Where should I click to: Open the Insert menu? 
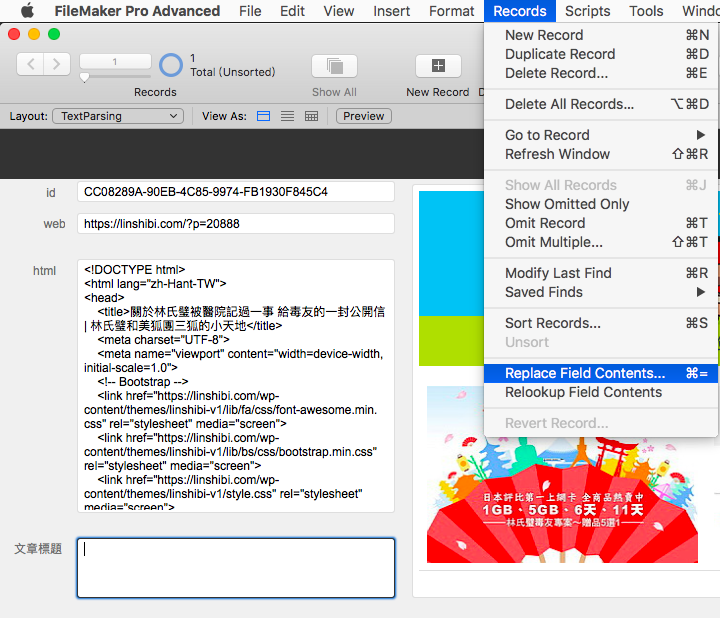click(391, 11)
